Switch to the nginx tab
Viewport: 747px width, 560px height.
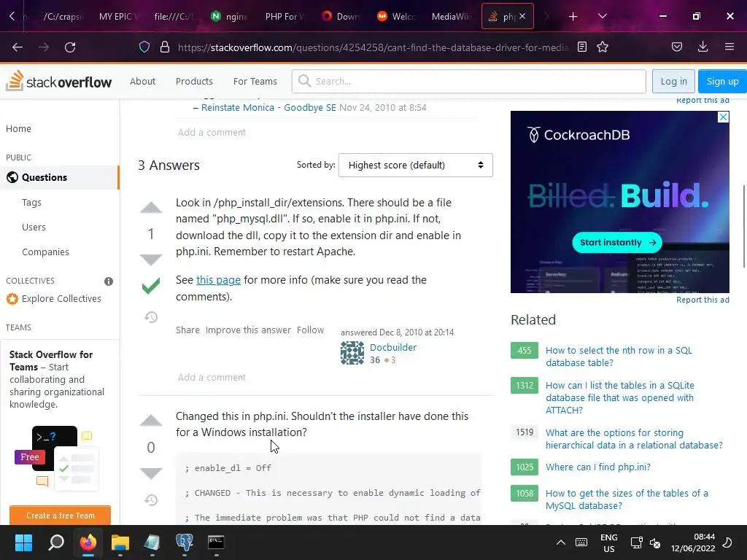[229, 17]
